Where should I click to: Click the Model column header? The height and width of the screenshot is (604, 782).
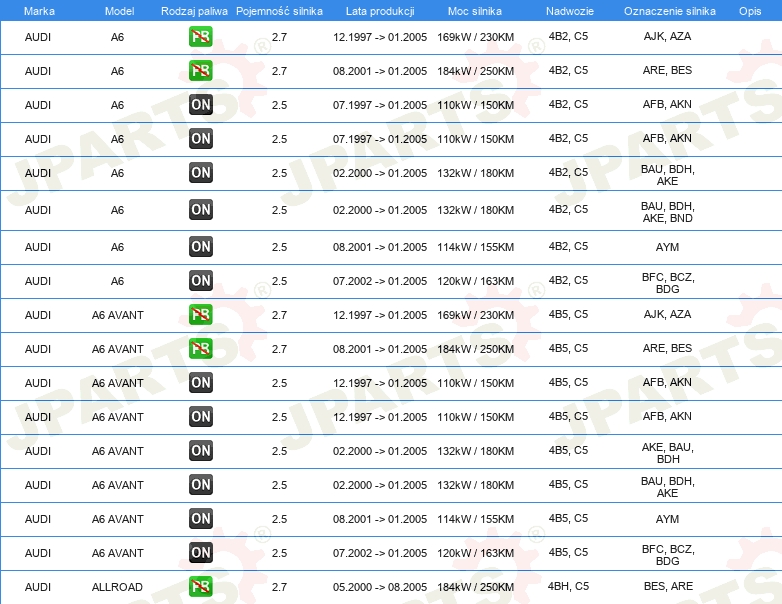click(x=119, y=11)
